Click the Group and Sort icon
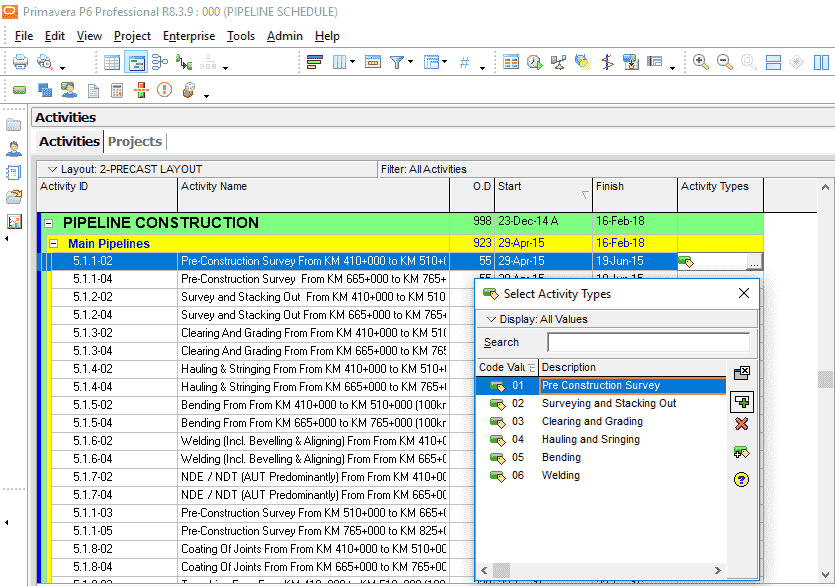This screenshot has height=586, width=835. click(431, 62)
